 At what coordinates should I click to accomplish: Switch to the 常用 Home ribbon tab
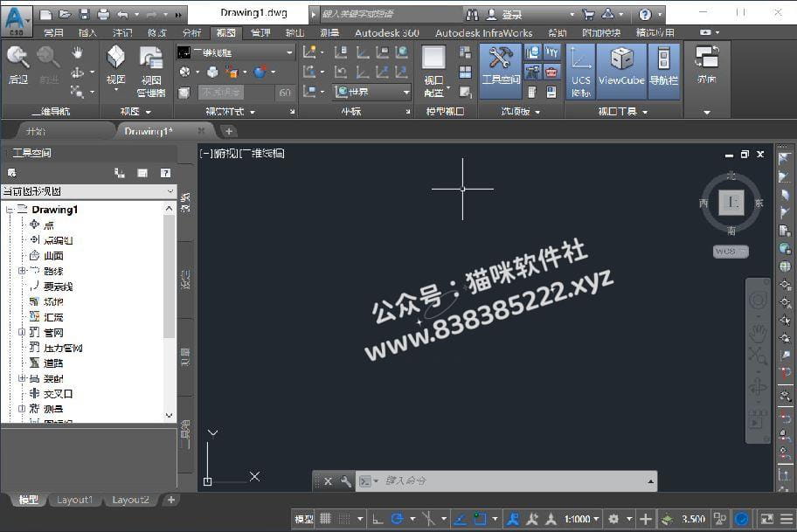54,33
